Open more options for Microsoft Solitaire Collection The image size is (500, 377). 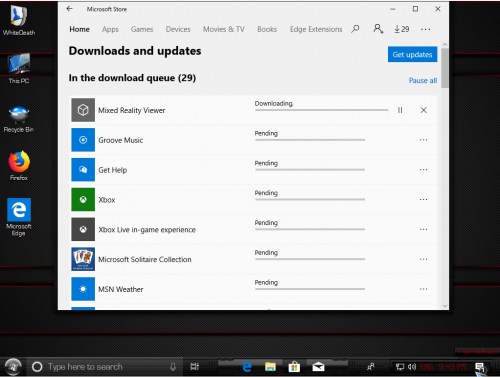424,259
